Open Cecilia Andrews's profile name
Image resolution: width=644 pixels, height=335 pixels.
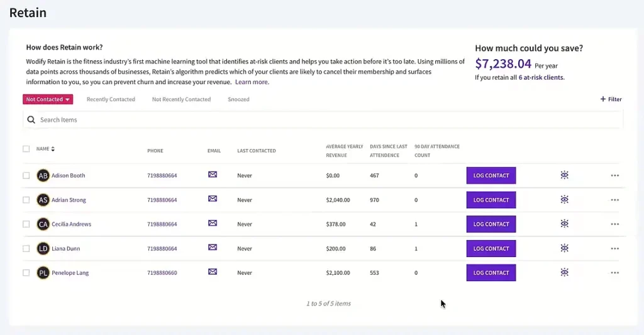tap(72, 224)
